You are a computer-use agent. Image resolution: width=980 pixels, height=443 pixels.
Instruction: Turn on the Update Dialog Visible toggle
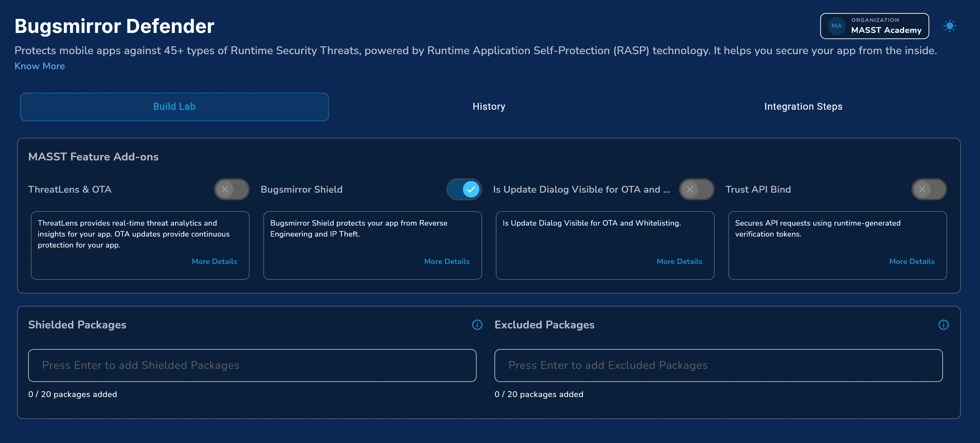click(x=696, y=189)
